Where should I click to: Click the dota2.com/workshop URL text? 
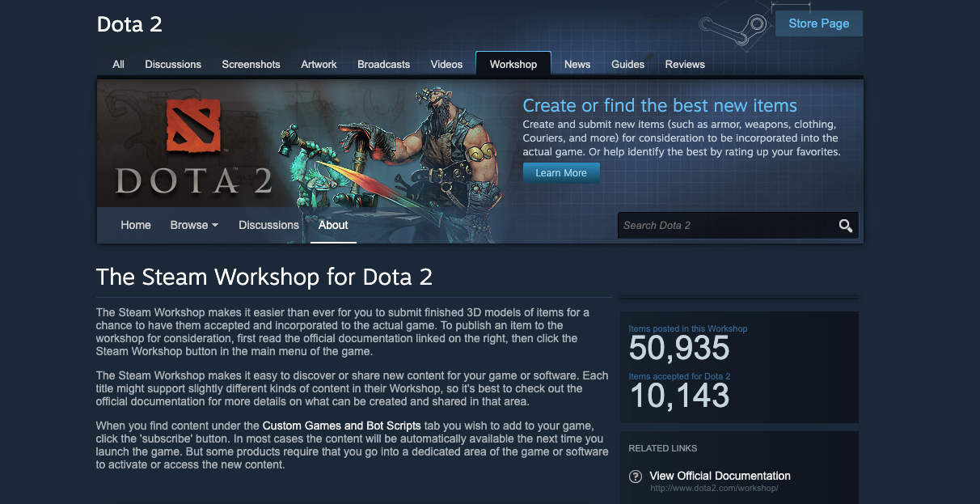(x=713, y=489)
